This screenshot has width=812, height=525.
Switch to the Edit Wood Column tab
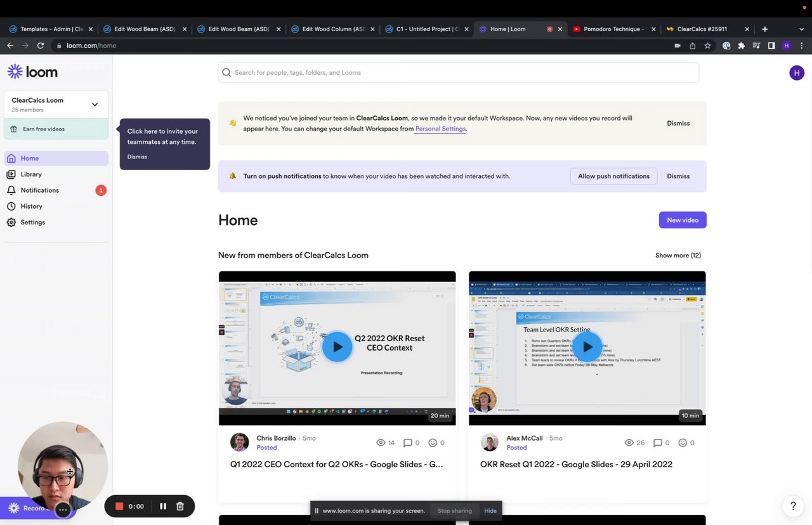pyautogui.click(x=333, y=29)
